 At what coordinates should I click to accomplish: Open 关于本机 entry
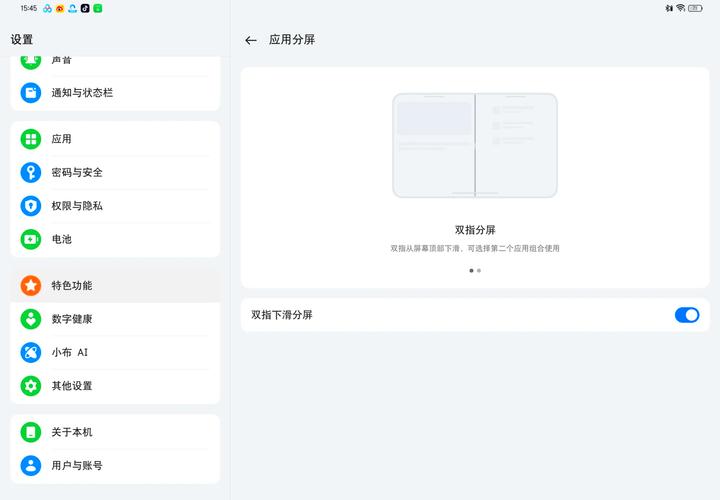click(115, 432)
